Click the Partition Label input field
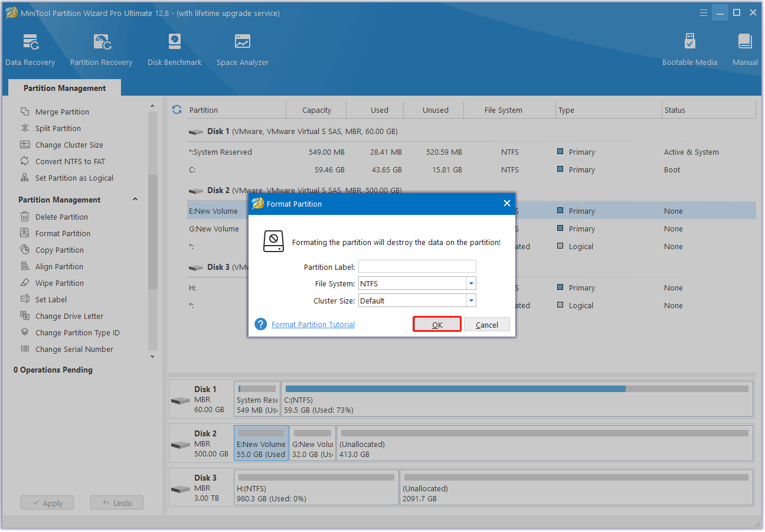Screen dimensions: 765x532 (417, 266)
